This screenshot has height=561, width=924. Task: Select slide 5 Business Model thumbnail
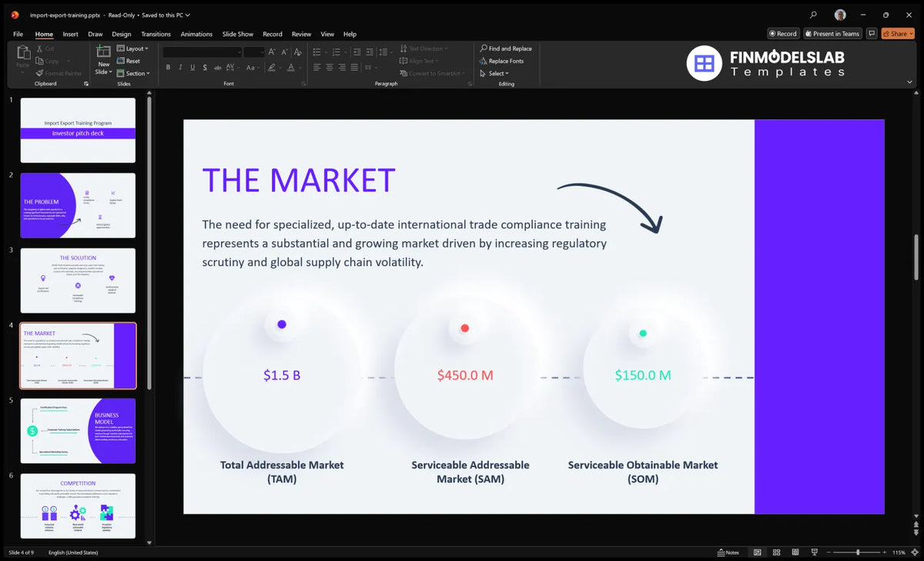pos(78,431)
